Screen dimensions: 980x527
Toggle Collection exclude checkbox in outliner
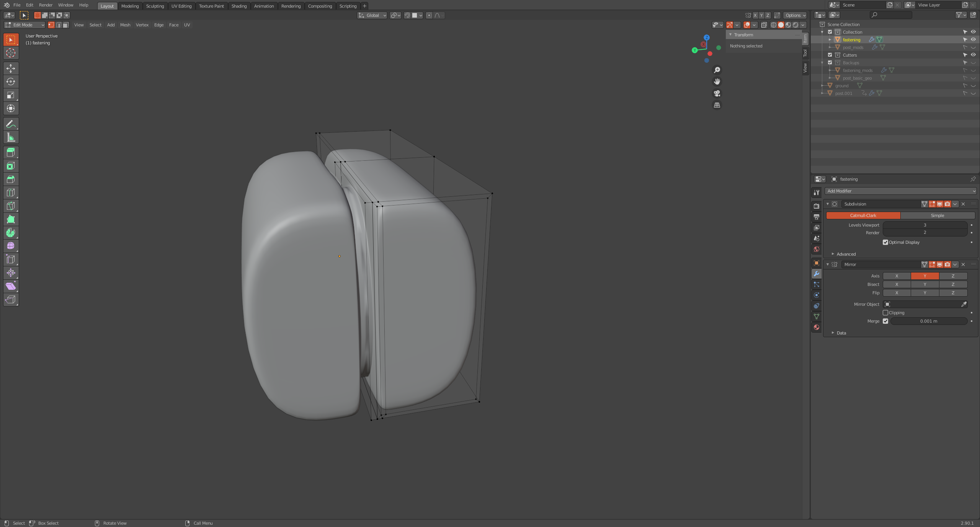click(830, 32)
